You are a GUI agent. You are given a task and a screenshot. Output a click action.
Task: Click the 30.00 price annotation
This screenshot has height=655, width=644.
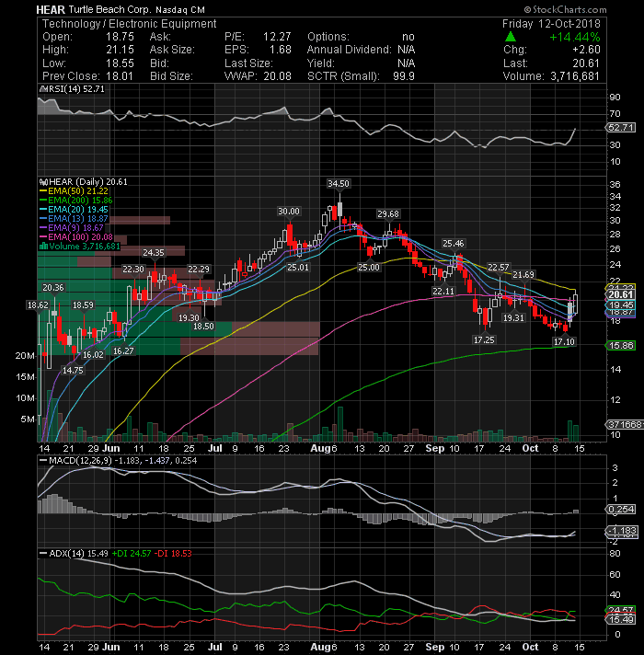tap(289, 212)
